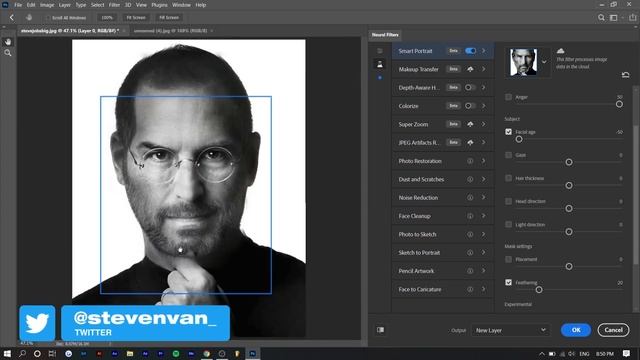The image size is (640, 360).
Task: Expand the Colorize filter chevron
Action: click(484, 106)
